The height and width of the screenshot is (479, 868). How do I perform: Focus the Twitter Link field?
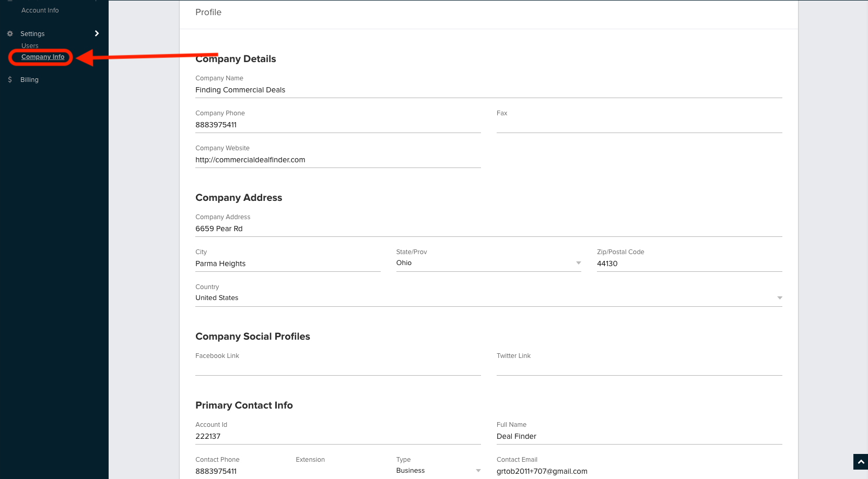coord(639,368)
